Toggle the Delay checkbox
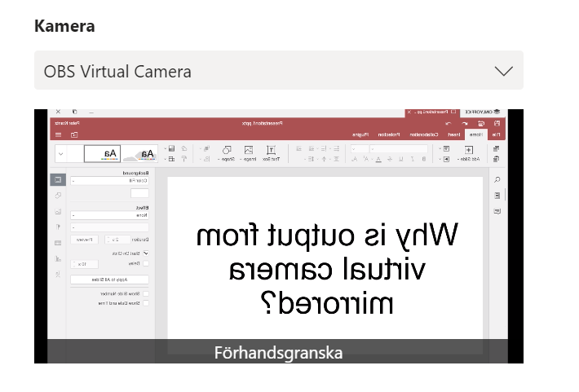 146,263
